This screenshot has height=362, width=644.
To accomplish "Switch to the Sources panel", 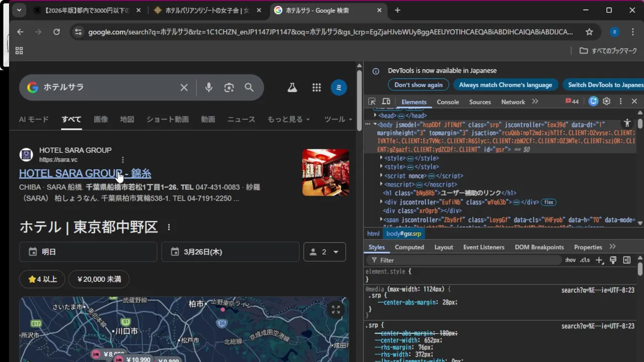I will coord(480,102).
